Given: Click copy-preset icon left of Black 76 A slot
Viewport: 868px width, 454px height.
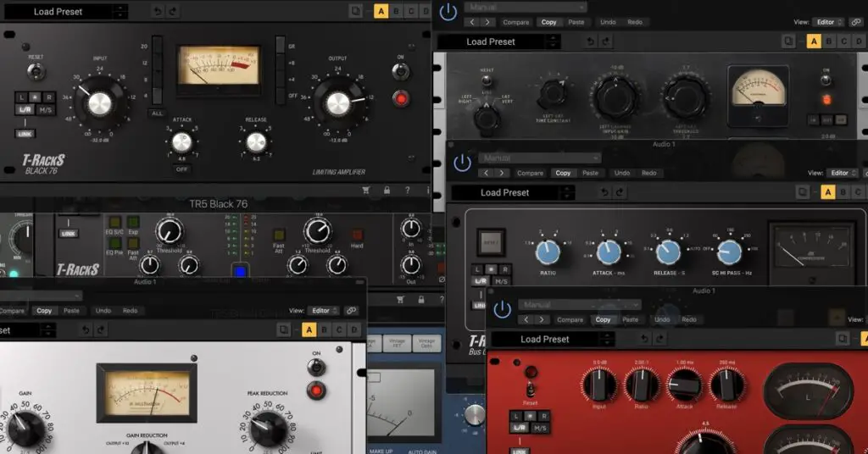Looking at the screenshot, I should point(356,11).
